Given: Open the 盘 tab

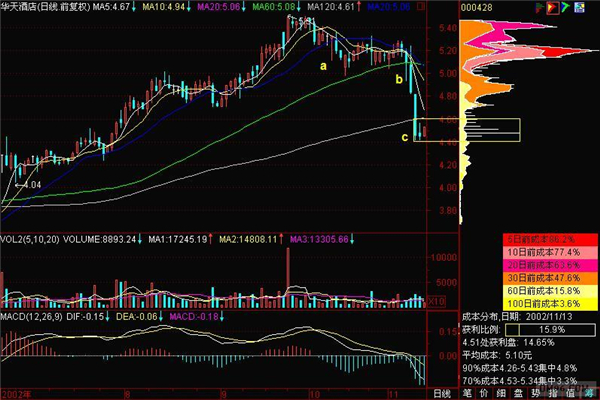Looking at the screenshot, I should tap(519, 393).
